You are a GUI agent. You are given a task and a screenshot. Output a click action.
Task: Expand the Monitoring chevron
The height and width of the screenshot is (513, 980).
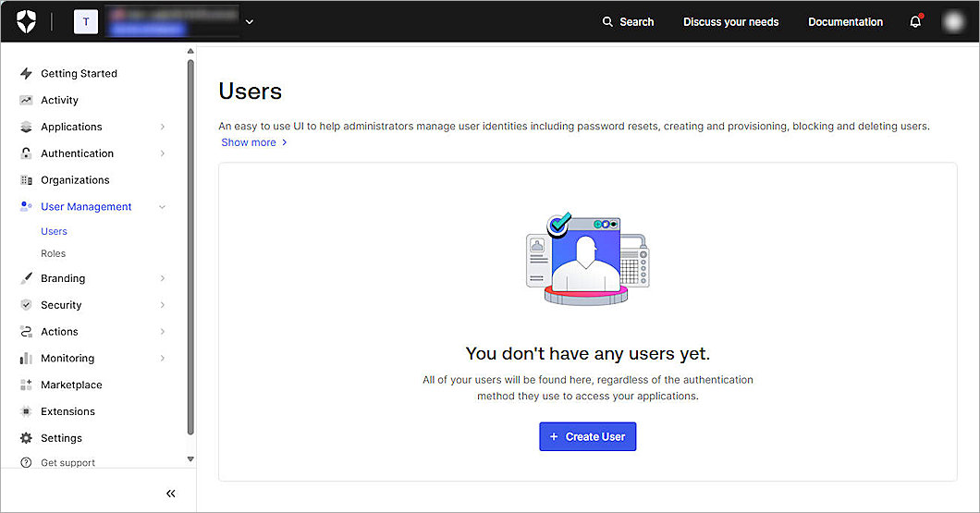point(163,358)
